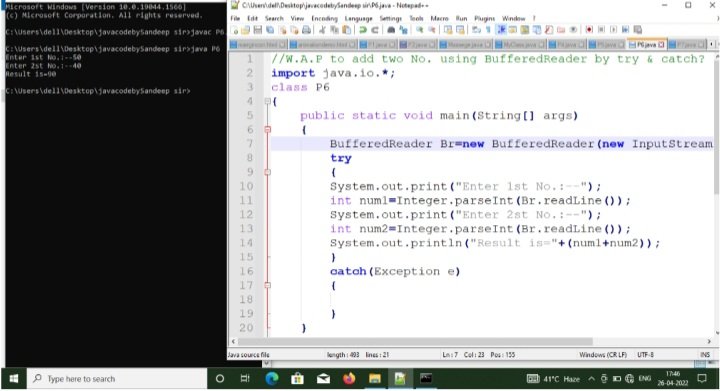Image resolution: width=720 pixels, height=391 pixels.
Task: Open the Folder as Workspace icon
Action: (x=561, y=30)
